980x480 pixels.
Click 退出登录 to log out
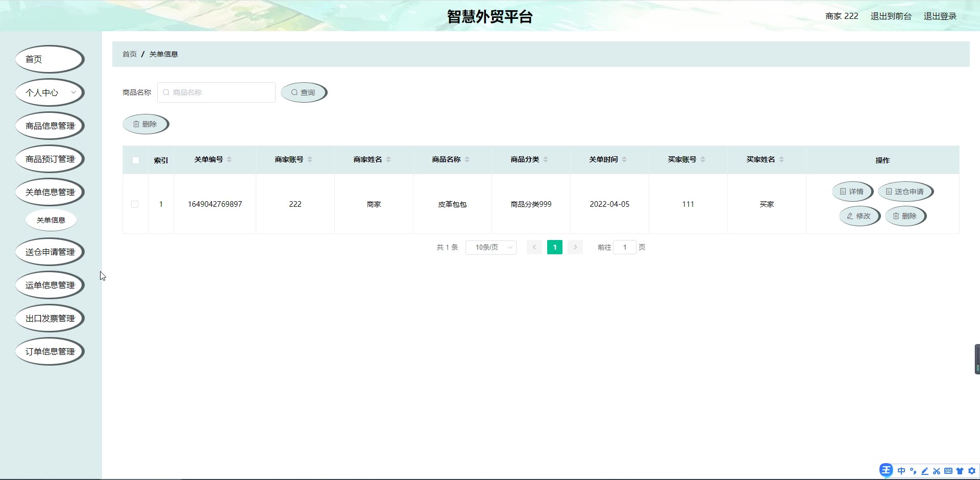tap(940, 16)
